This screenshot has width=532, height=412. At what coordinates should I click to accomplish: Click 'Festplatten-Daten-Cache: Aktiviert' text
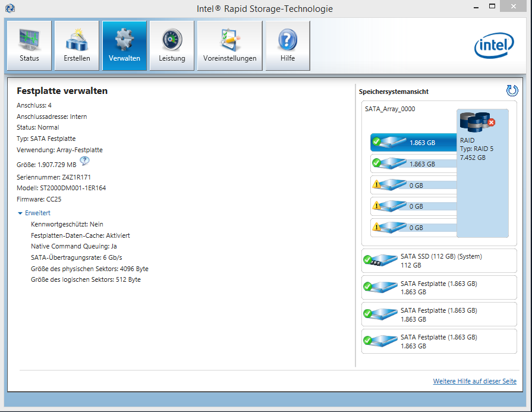click(80, 235)
